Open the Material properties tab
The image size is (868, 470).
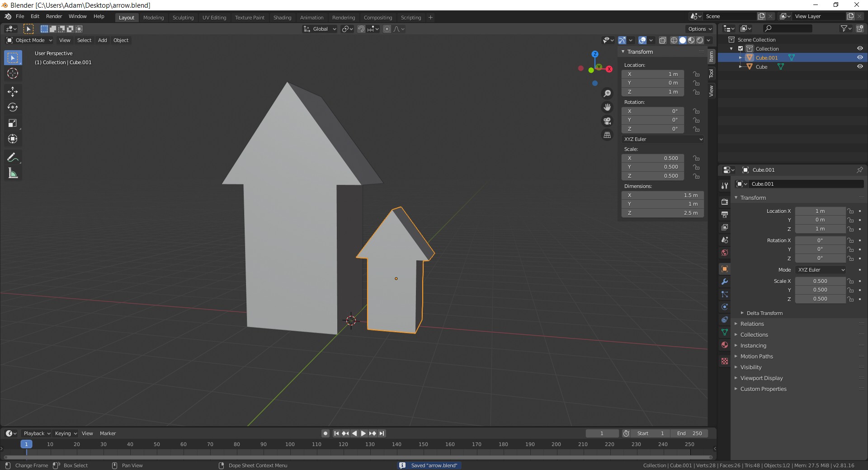[724, 345]
